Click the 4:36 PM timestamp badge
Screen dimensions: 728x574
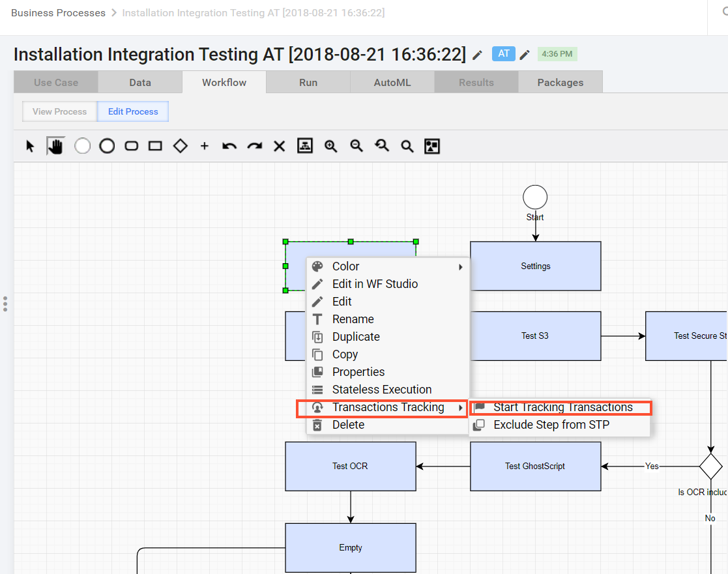[557, 54]
